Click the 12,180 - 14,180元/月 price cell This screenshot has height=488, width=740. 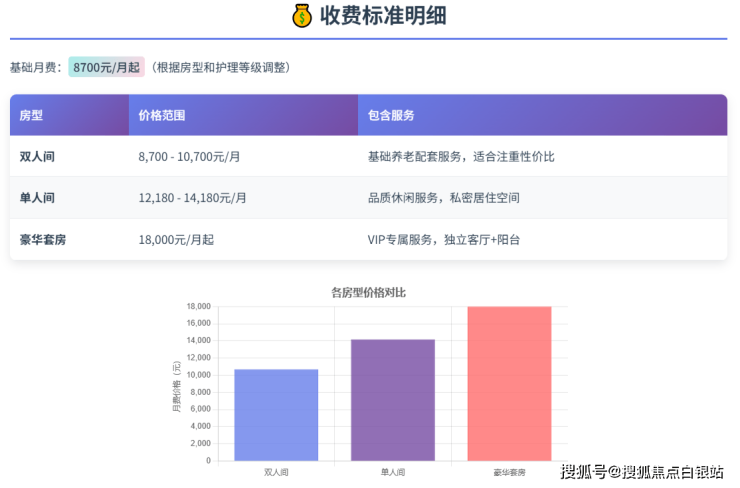[193, 198]
